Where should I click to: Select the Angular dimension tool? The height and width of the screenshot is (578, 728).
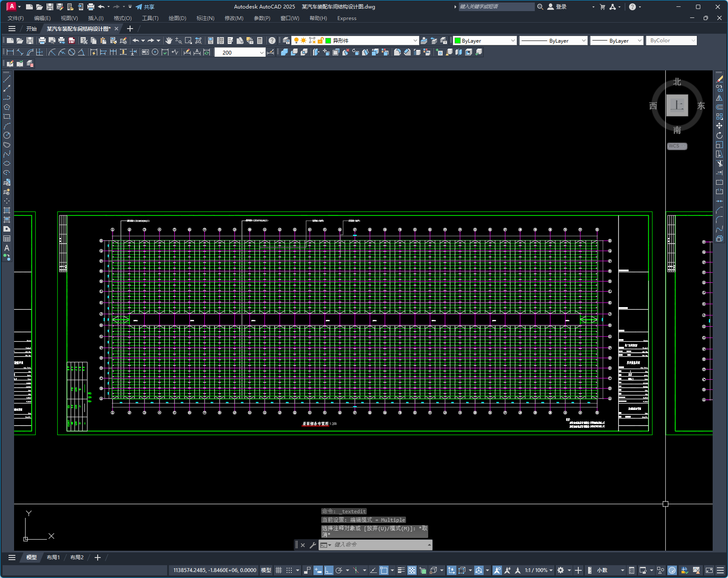[81, 52]
